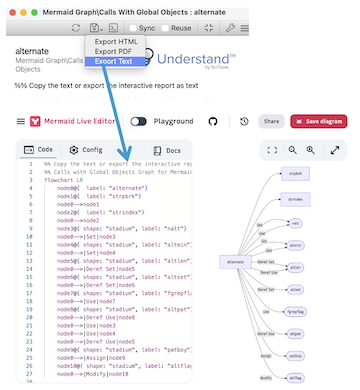Switch to the Code tab
Screen dimensions: 360x390
coord(38,150)
